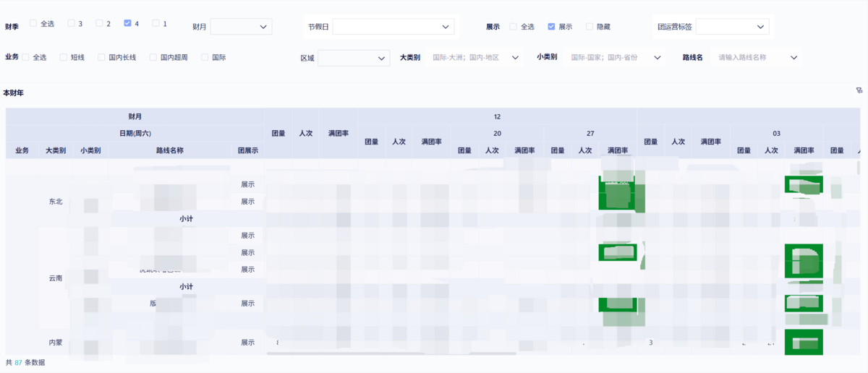Open the table filter icon beside 本财年
This screenshot has height=373, width=868.
click(859, 91)
